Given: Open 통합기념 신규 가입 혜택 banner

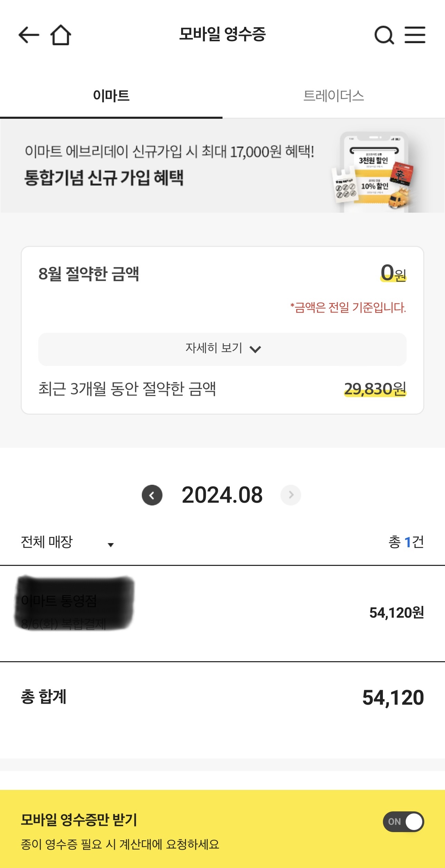Looking at the screenshot, I should 103,178.
